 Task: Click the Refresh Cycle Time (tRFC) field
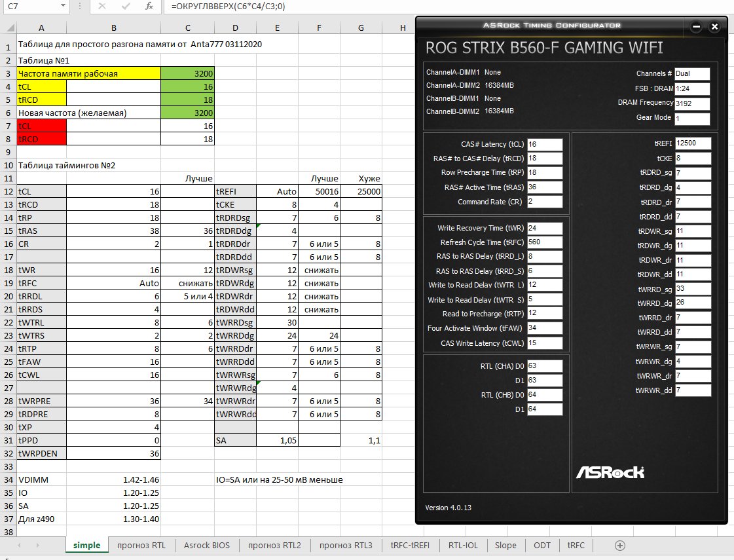(545, 242)
